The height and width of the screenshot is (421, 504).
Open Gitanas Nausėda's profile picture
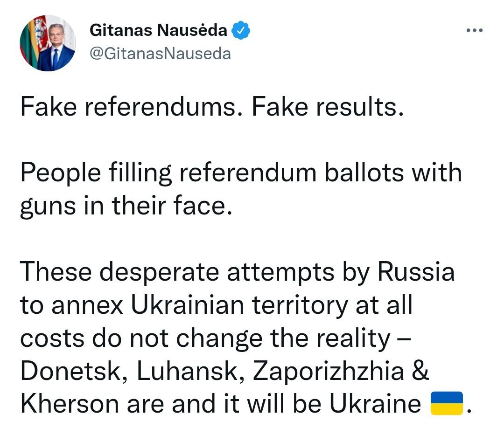click(x=48, y=43)
